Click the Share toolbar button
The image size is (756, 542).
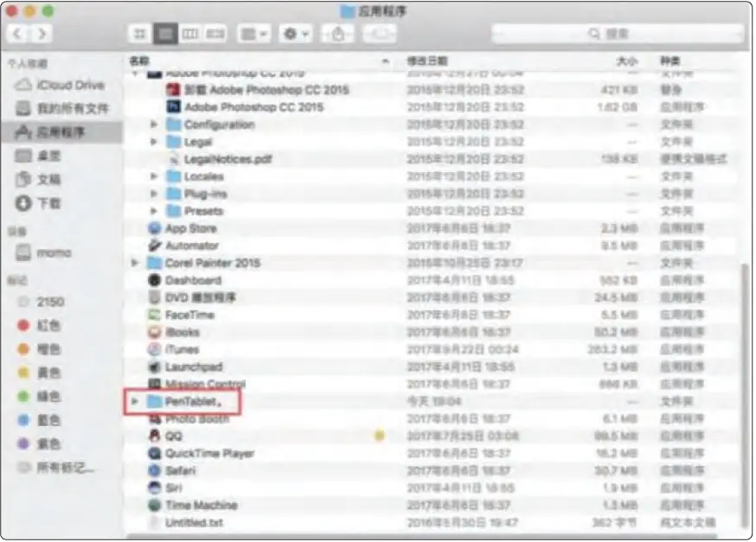click(x=337, y=34)
